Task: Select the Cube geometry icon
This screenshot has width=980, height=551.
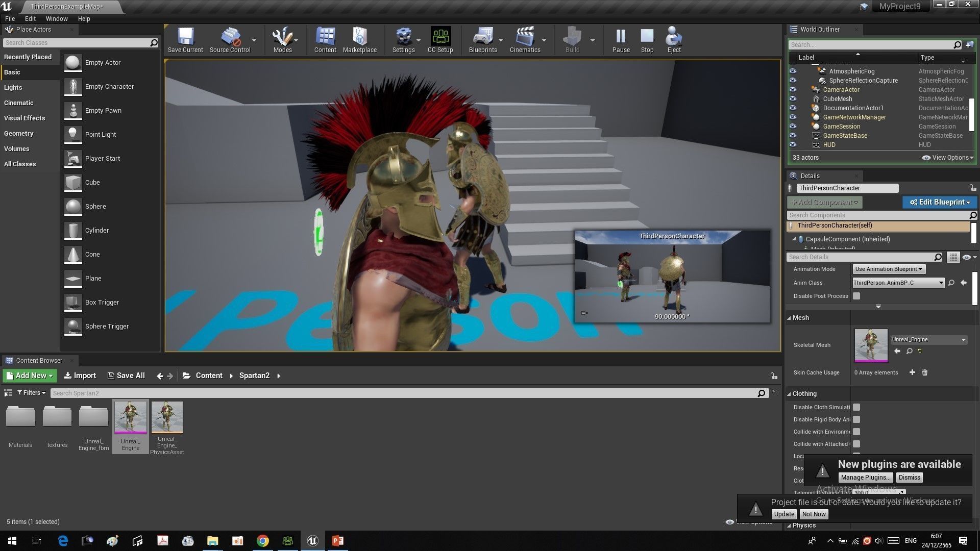Action: [x=73, y=183]
